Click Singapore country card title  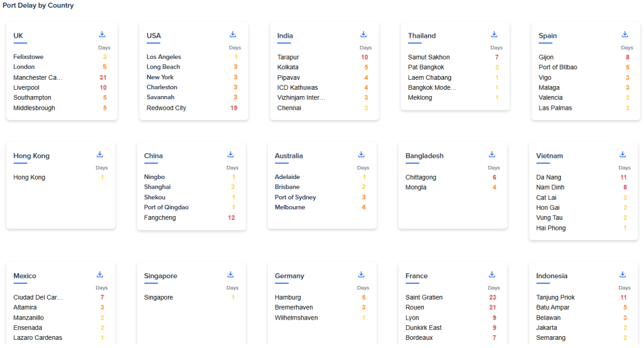click(x=160, y=276)
